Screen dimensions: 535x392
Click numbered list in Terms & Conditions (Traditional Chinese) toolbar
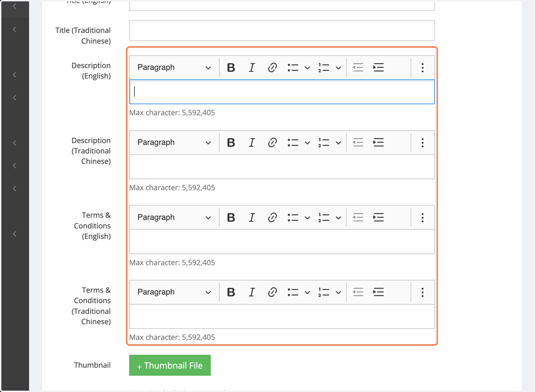tap(324, 292)
